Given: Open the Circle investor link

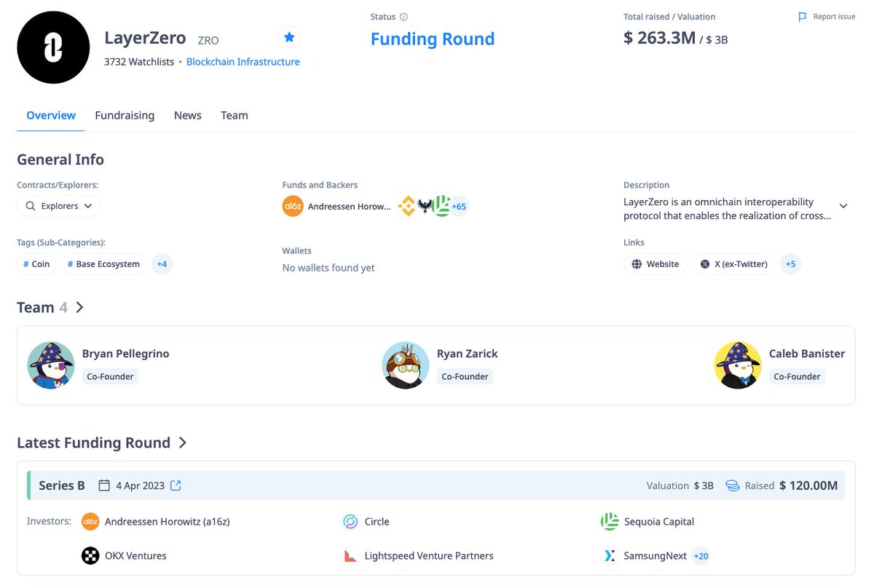Looking at the screenshot, I should [377, 522].
